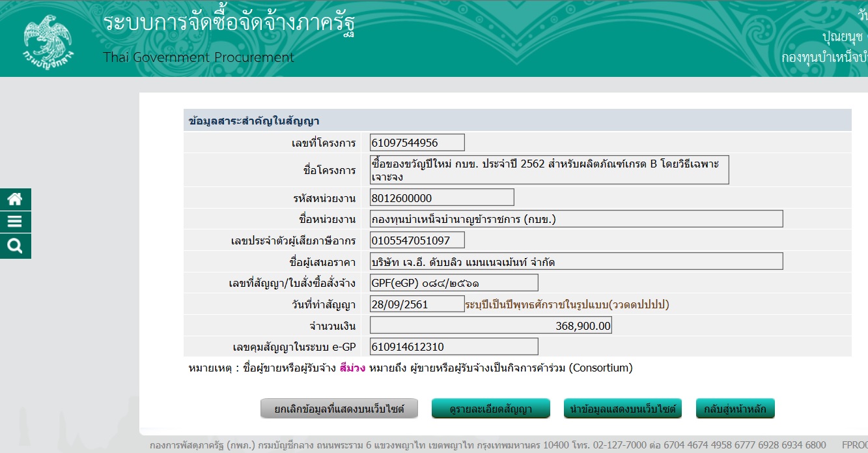Open the hamburger menu icon
The image size is (868, 453).
click(x=15, y=222)
